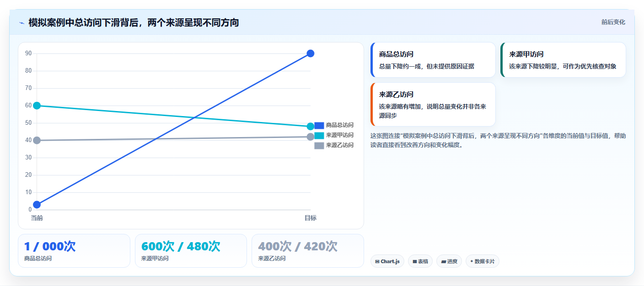The height and width of the screenshot is (286, 644).
Task: Select the 进度 tag chip
Action: click(449, 261)
